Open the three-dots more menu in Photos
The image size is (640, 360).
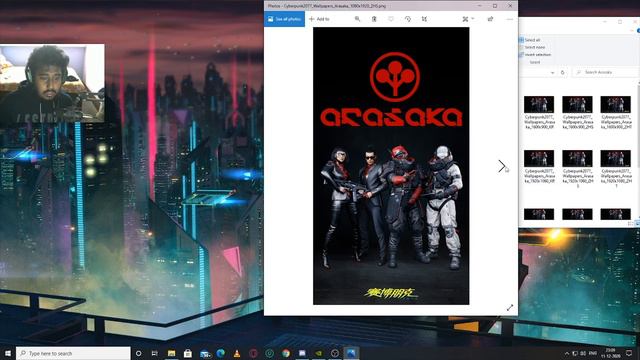click(509, 19)
